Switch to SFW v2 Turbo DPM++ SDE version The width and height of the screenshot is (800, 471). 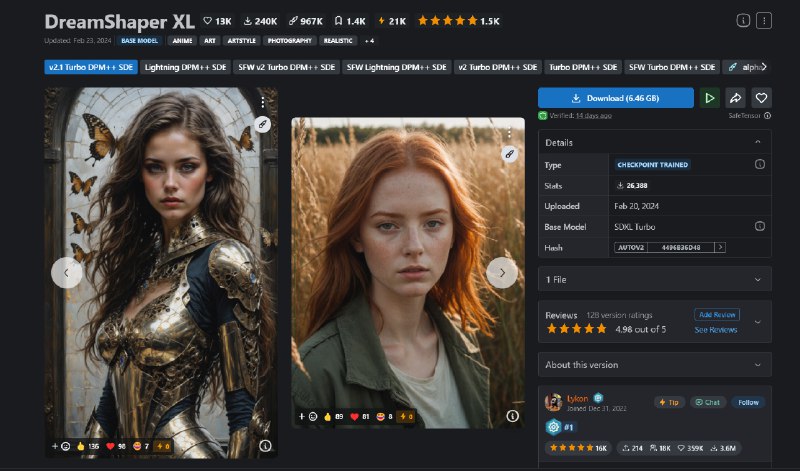coord(286,67)
